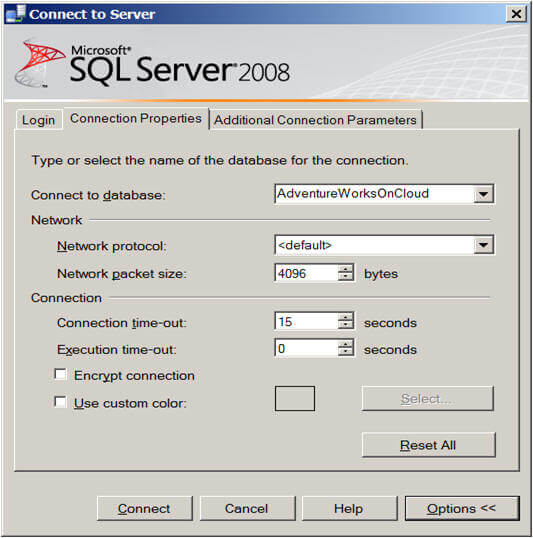Expand the Connect to database dropdown arrow
The height and width of the screenshot is (538, 533).
pos(483,194)
